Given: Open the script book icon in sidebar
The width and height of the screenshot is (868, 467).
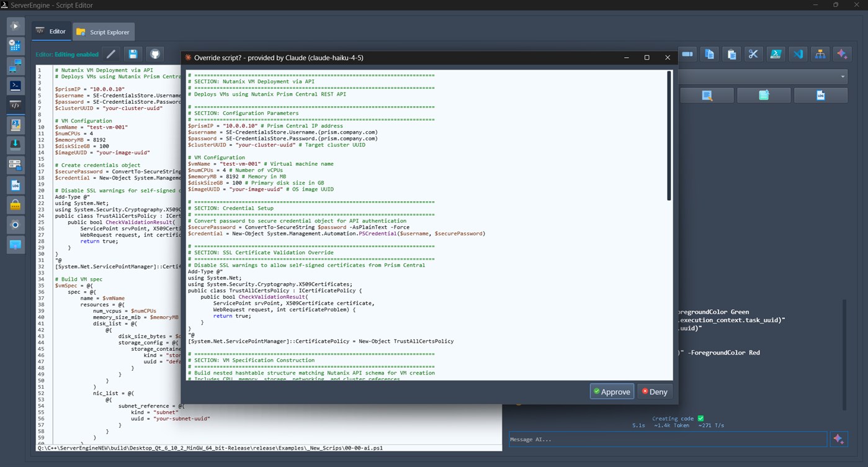Looking at the screenshot, I should (x=16, y=125).
